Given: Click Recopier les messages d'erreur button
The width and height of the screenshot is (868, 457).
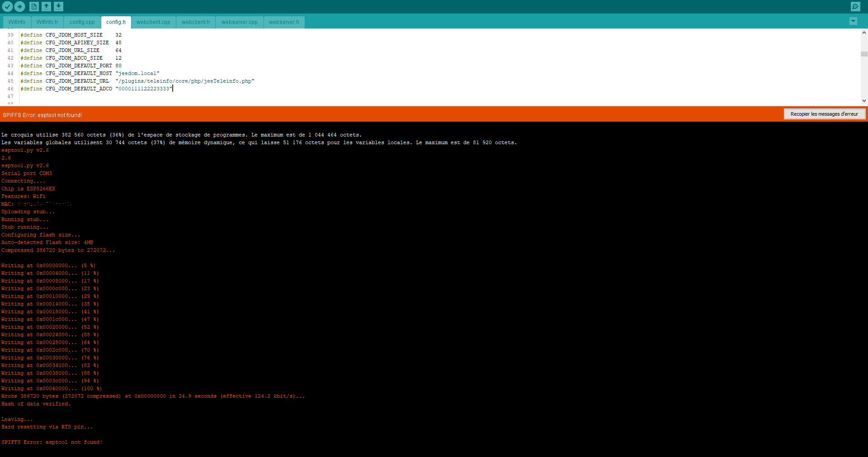Looking at the screenshot, I should (x=824, y=114).
